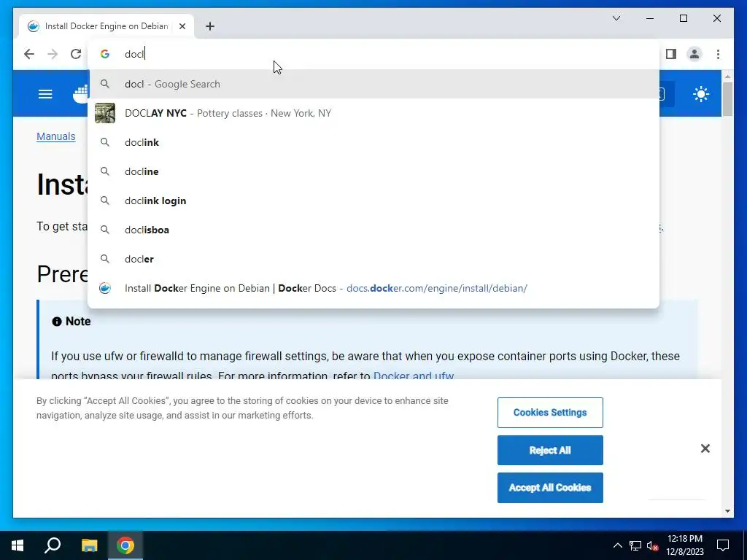The image size is (747, 560).
Task: Choose the docler suggestion
Action: [374, 259]
